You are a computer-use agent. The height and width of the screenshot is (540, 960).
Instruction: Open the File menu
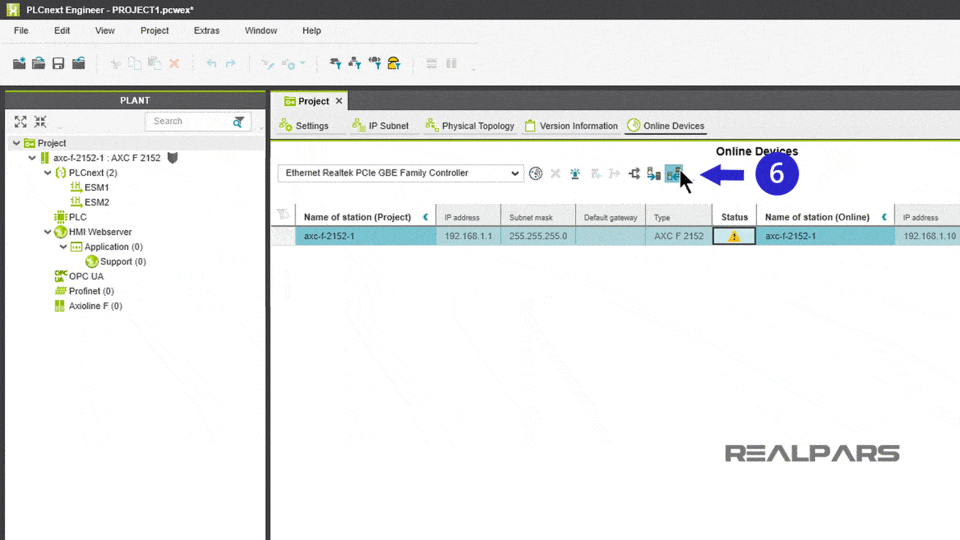tap(21, 31)
